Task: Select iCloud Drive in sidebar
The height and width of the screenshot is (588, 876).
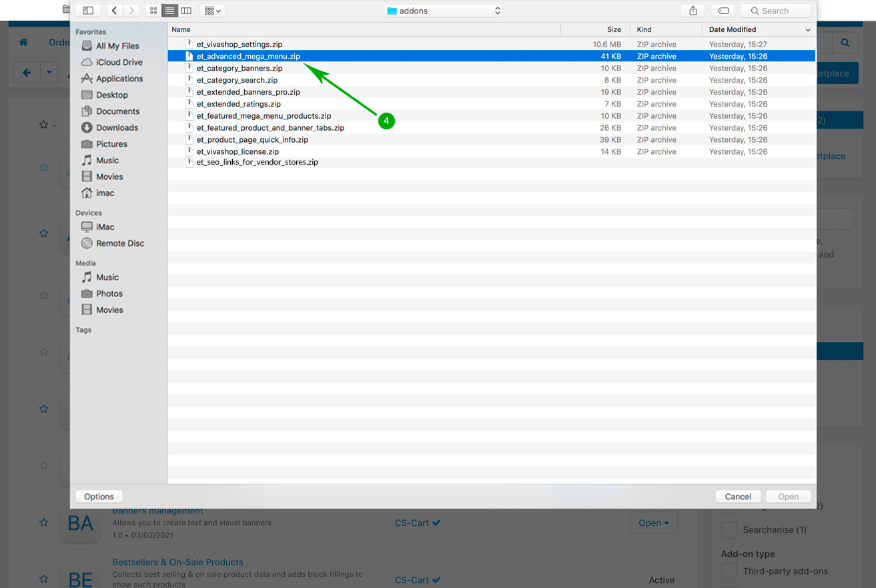Action: [119, 62]
